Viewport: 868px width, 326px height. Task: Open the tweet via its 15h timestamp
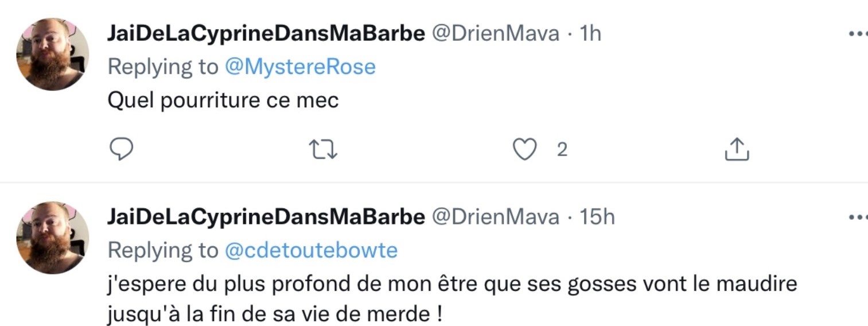pos(597,217)
